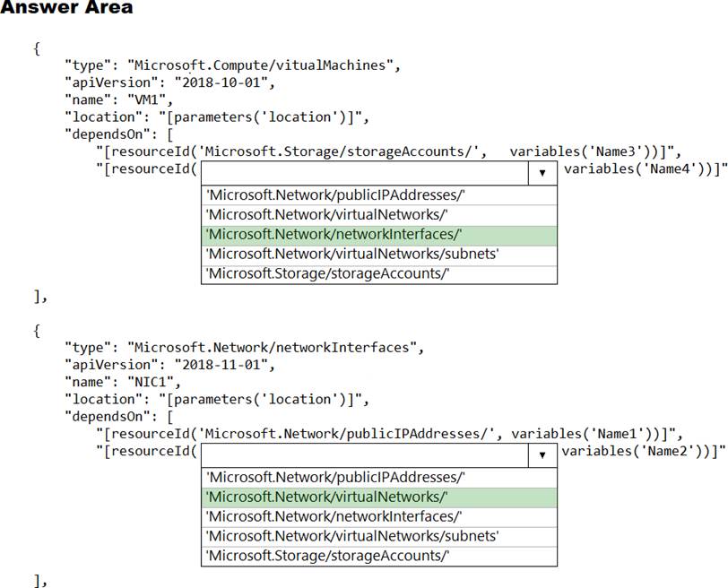Pick virtualNetworks/subnets in the VM1 dropdown list
Viewport: 728px width, 588px height.
(352, 255)
